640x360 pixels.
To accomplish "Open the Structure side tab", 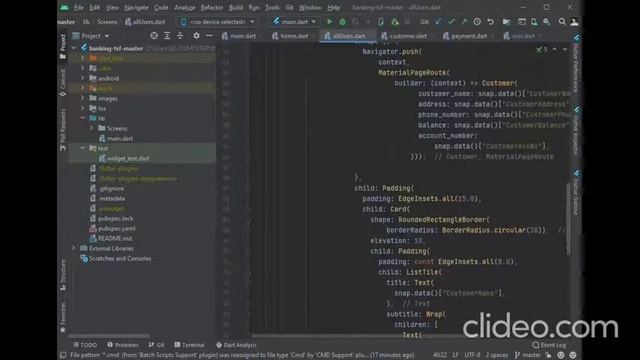I will click(63, 276).
